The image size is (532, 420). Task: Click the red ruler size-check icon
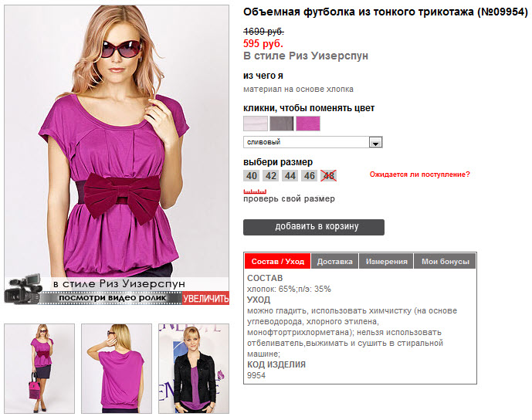(x=255, y=191)
